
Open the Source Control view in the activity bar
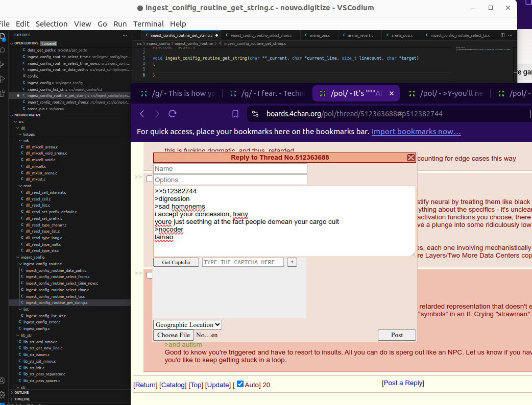pyautogui.click(x=3, y=64)
